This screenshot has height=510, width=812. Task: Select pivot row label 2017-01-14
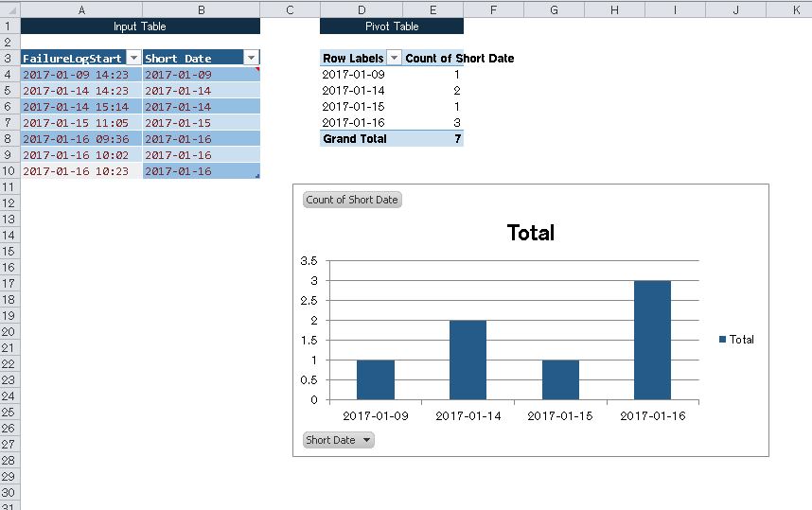[x=361, y=91]
